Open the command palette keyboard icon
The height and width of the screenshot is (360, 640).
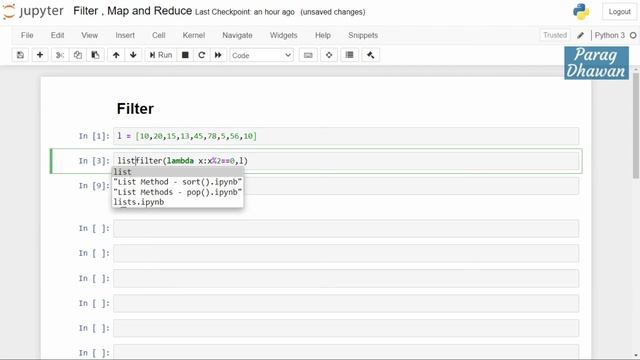308,55
